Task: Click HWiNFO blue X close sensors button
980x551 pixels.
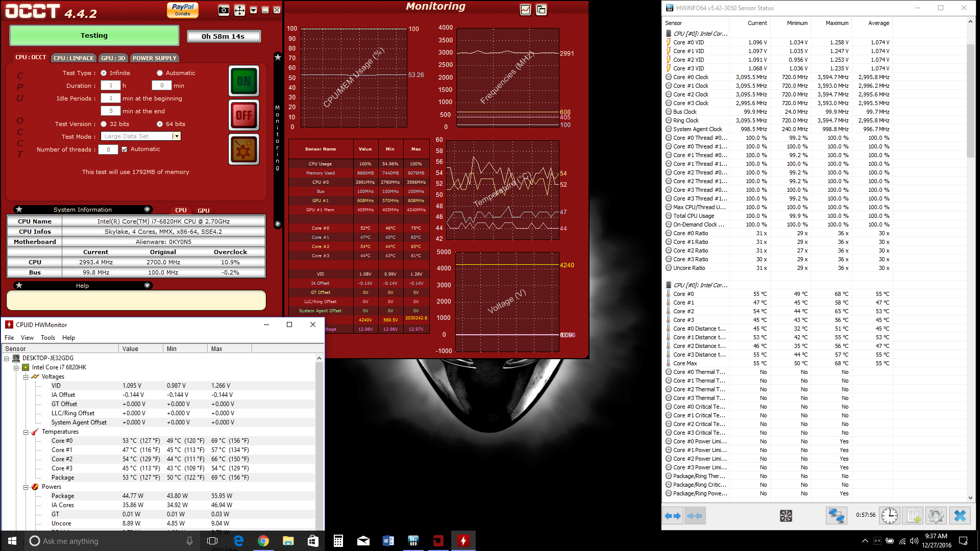Action: (x=960, y=516)
